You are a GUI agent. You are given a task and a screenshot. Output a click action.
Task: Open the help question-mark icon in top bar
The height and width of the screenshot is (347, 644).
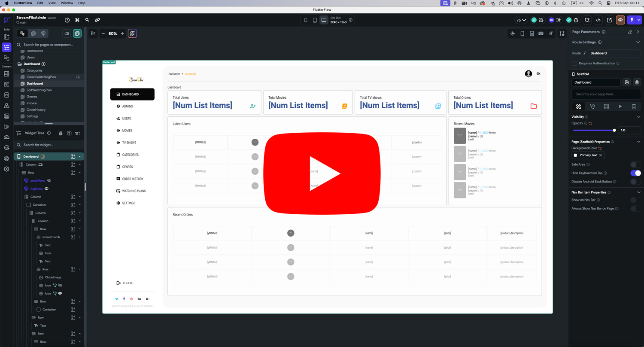point(67,20)
